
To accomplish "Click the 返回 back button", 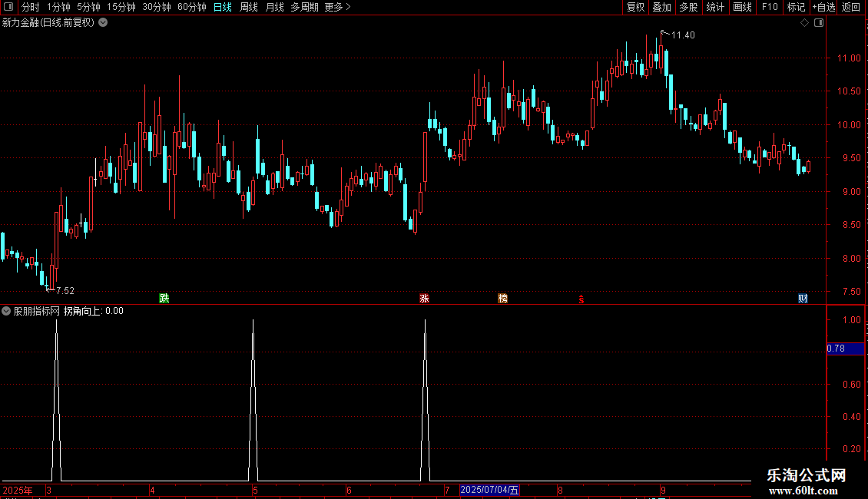I will tap(851, 7).
